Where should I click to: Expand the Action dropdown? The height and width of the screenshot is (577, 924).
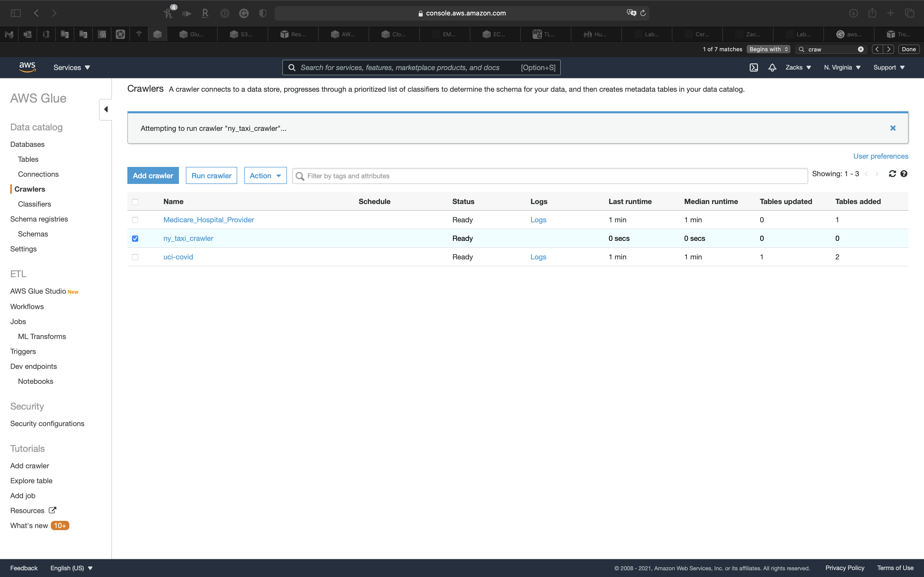point(265,175)
